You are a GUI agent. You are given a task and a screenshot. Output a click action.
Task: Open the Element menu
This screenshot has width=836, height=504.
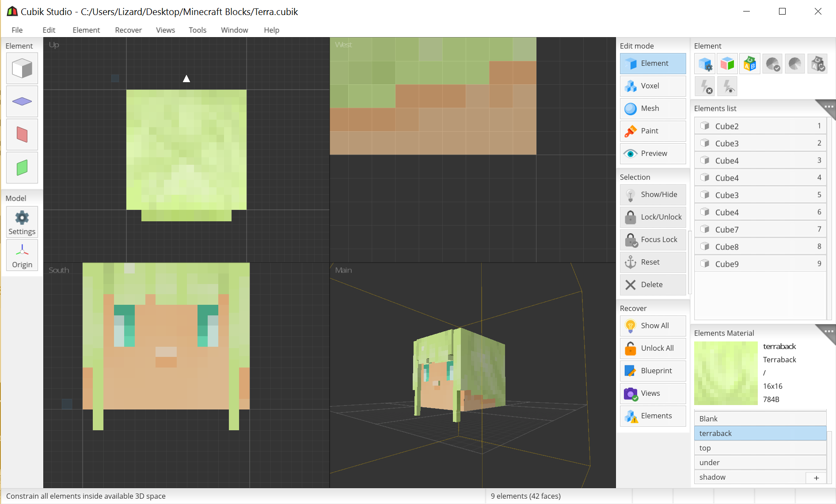[86, 30]
